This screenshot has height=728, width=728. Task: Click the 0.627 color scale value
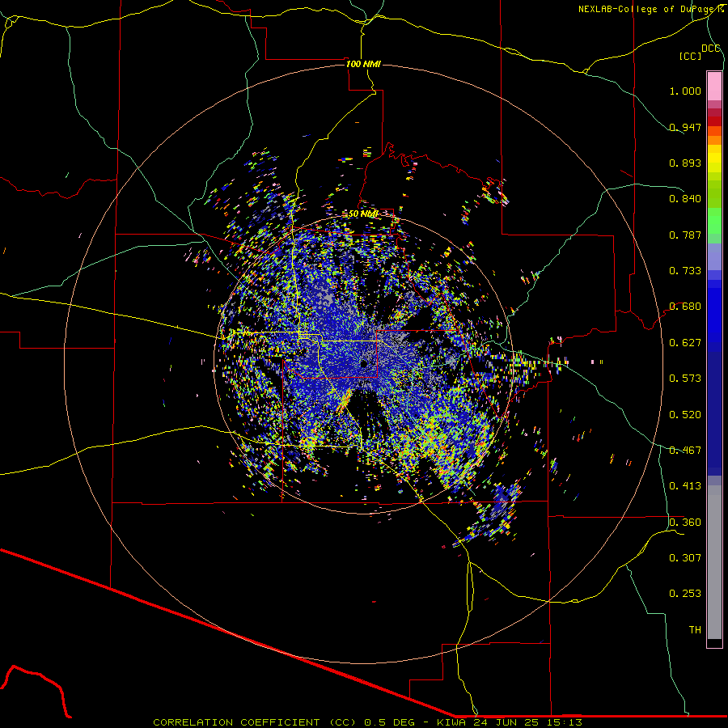pos(685,343)
